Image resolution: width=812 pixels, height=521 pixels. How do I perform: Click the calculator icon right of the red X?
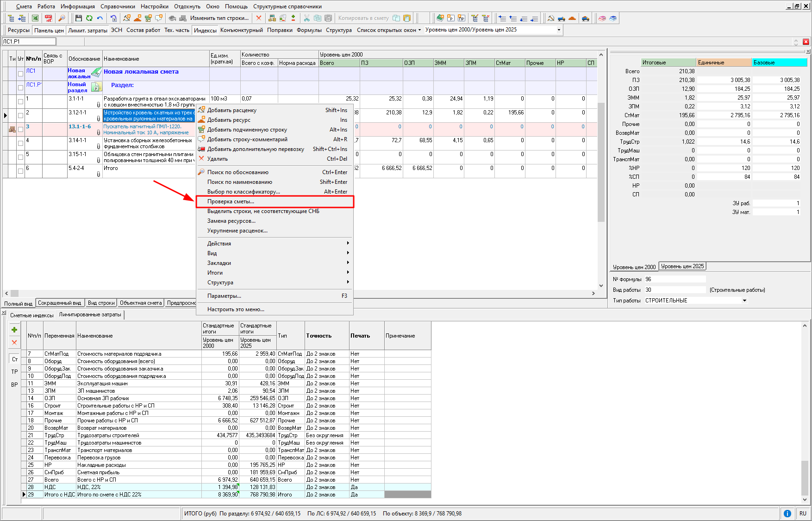[x=272, y=18]
